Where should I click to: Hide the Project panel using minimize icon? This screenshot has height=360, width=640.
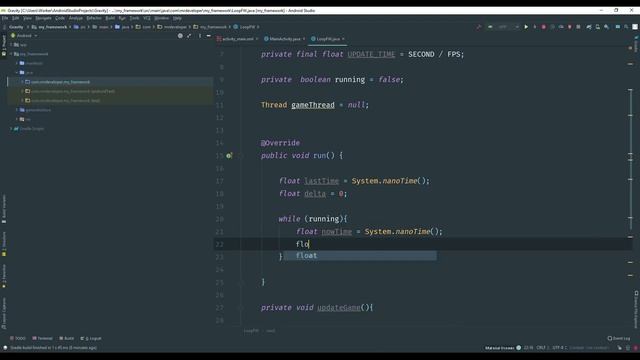[209, 36]
